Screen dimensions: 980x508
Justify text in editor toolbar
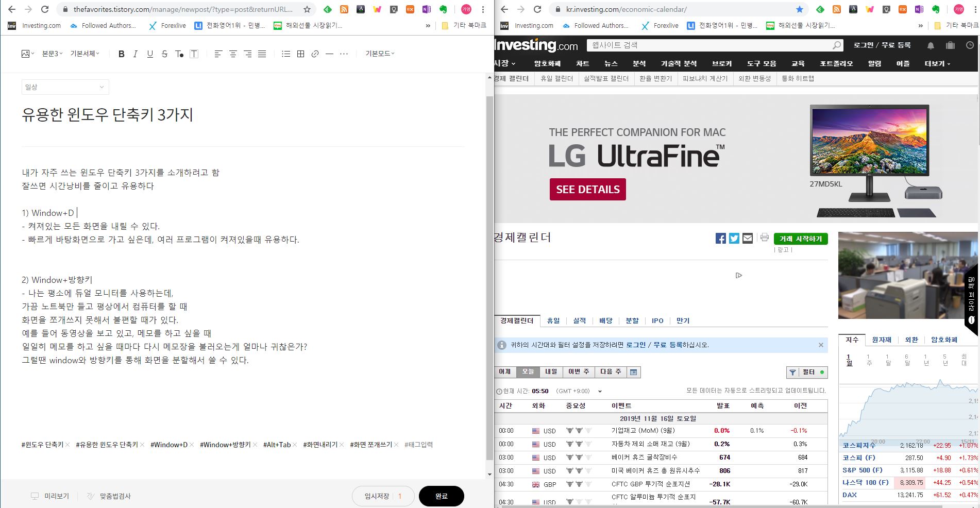tap(262, 54)
